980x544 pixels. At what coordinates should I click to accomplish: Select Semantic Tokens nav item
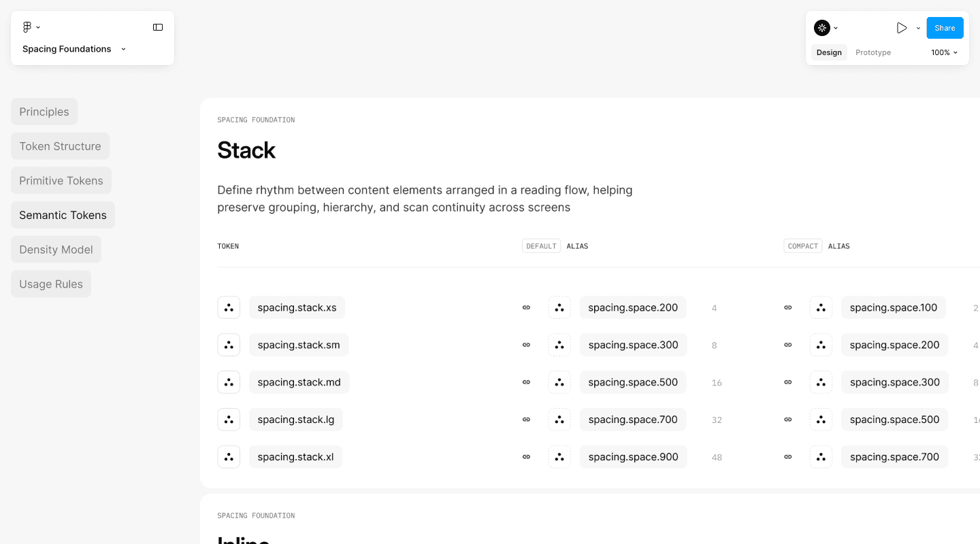click(63, 215)
